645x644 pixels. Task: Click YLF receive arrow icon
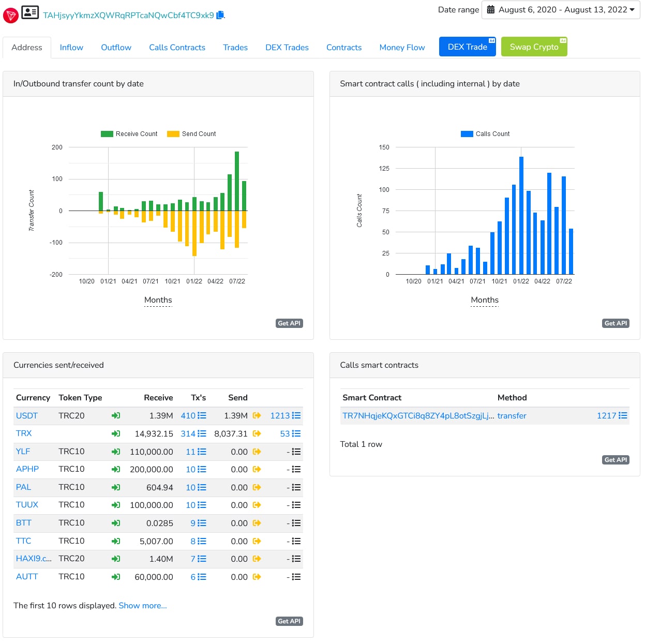point(116,452)
